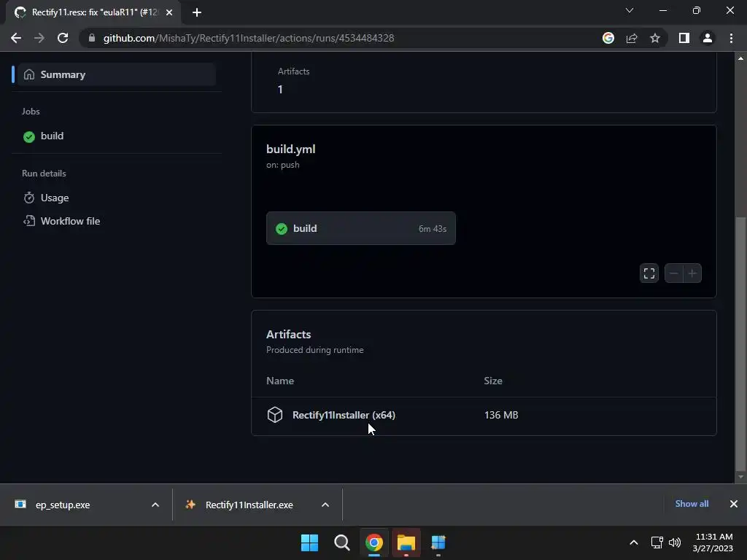Zoom in the workflow graph

pos(692,273)
